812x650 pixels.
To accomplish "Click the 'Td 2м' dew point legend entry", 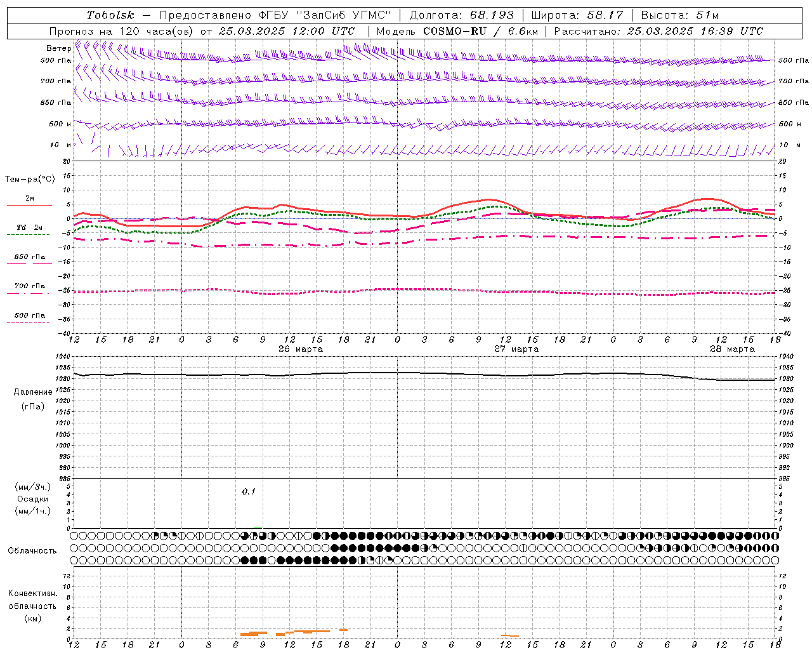I will coord(29,227).
